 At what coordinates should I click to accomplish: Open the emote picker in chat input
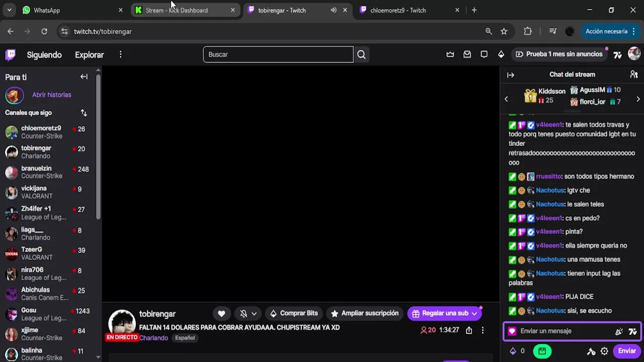click(x=619, y=331)
